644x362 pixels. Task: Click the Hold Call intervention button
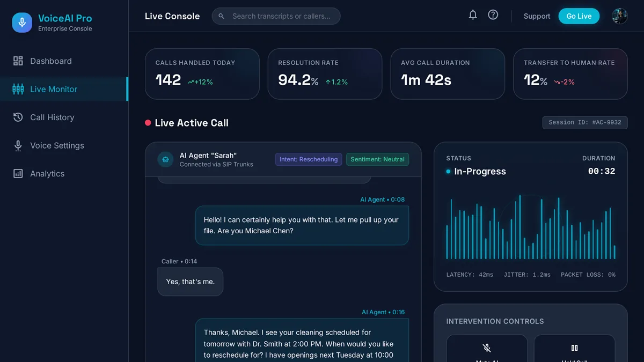[x=575, y=349]
